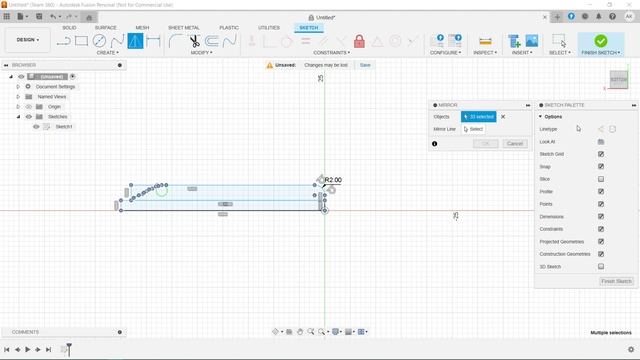Select the Trim scissors tool

[194, 41]
